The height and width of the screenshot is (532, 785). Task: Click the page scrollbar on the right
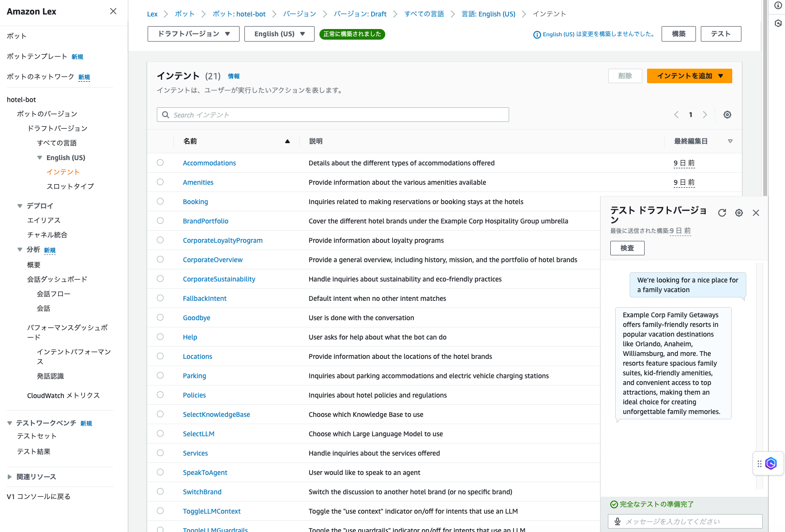coord(765,98)
